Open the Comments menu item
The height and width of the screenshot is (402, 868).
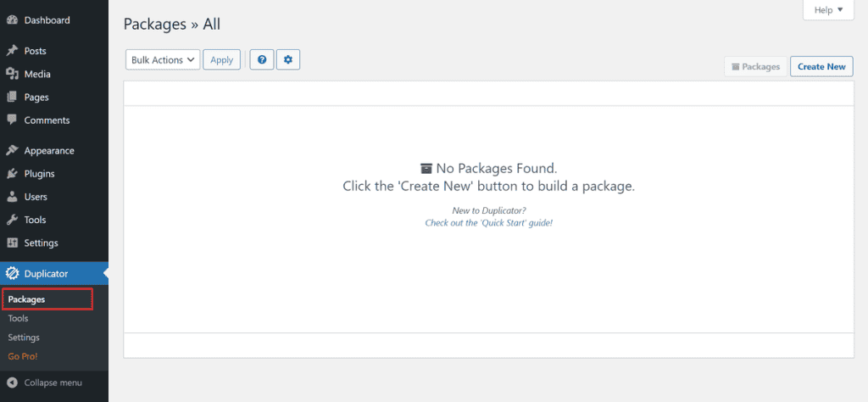54,120
